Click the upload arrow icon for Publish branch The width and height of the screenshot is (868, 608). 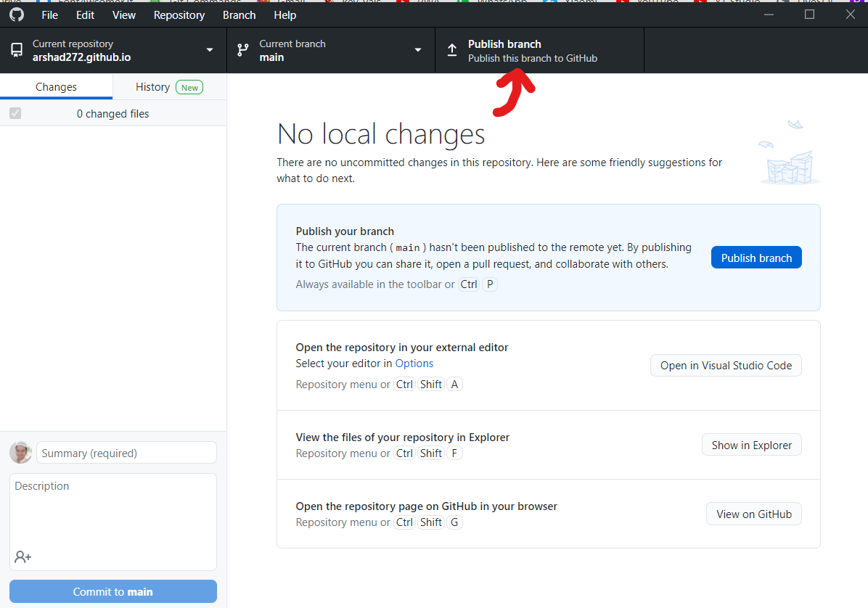(451, 50)
